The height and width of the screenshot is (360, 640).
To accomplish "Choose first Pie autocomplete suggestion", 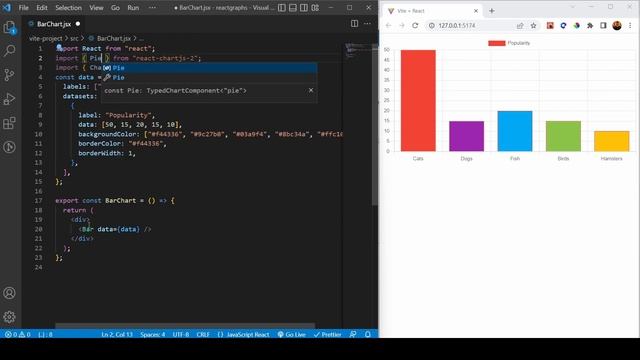I will click(209, 68).
